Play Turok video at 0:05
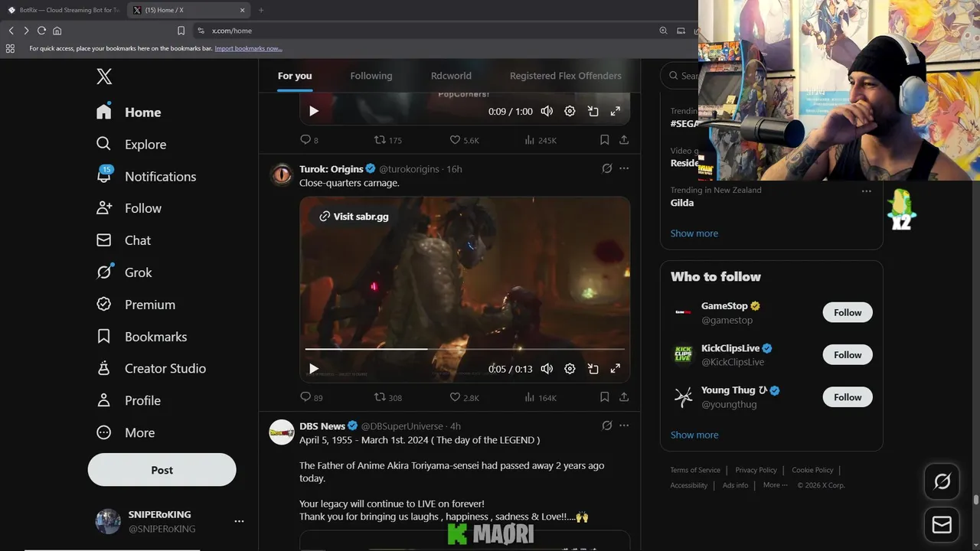Image resolution: width=980 pixels, height=551 pixels. tap(313, 369)
